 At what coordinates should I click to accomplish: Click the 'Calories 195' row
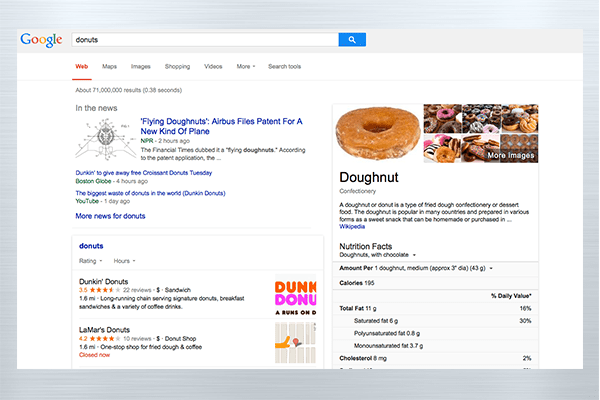pyautogui.click(x=435, y=283)
